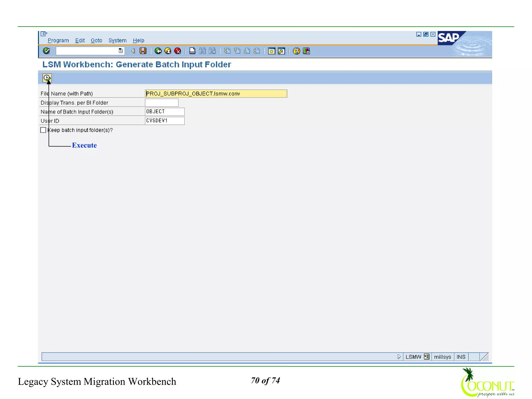
Task: Click the status bar system info icon
Action: point(427,356)
